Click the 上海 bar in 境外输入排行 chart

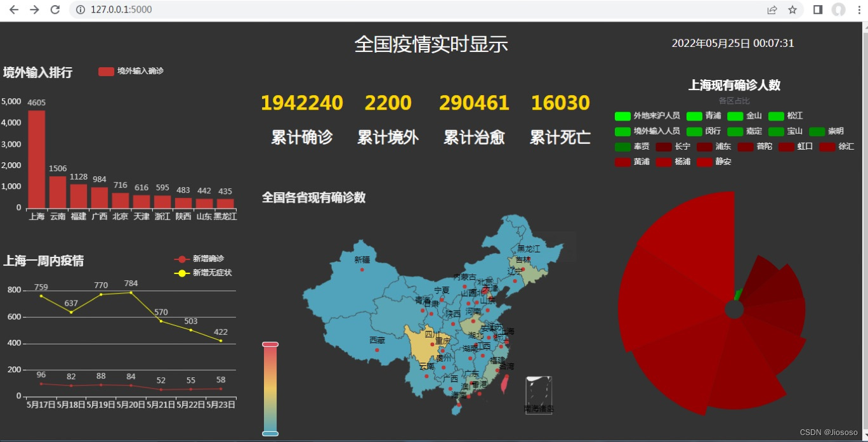coord(37,159)
